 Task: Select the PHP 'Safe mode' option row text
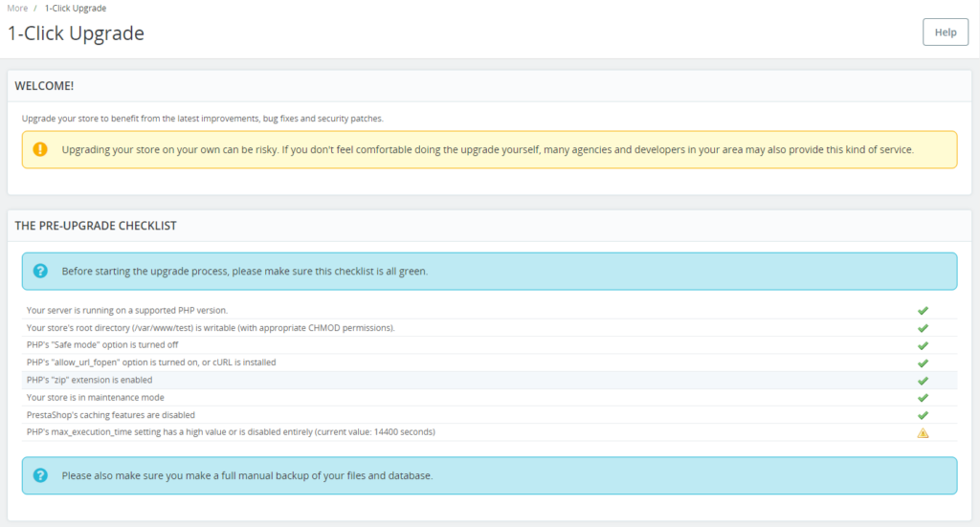102,344
